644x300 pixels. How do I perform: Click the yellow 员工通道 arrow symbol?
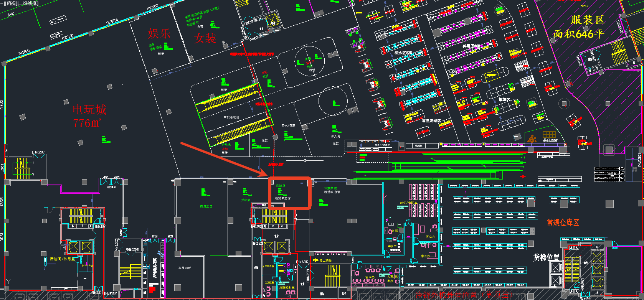[316, 260]
